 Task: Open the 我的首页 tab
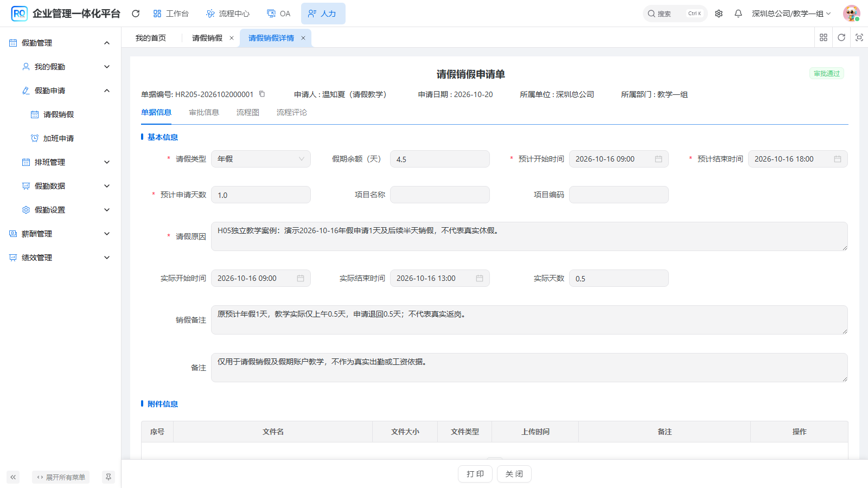tap(151, 38)
